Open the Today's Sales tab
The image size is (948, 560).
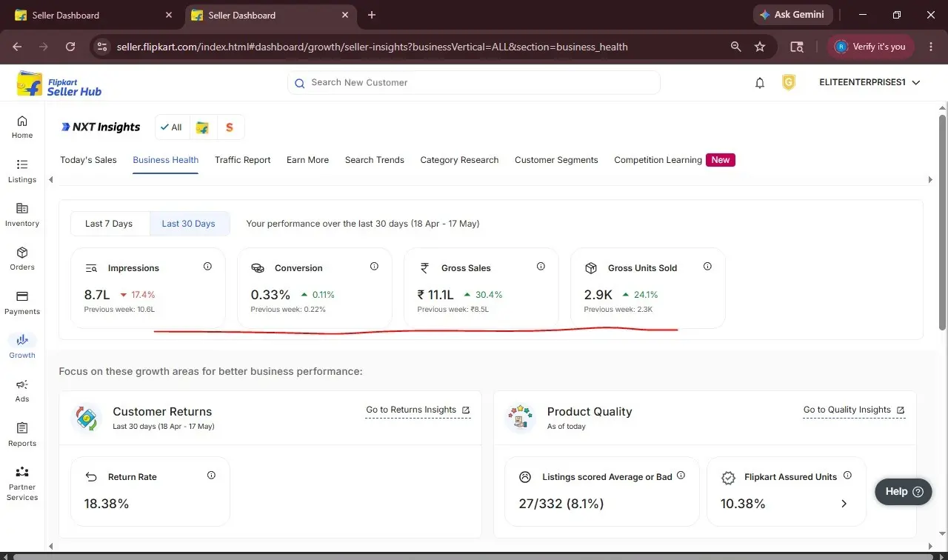pyautogui.click(x=88, y=160)
